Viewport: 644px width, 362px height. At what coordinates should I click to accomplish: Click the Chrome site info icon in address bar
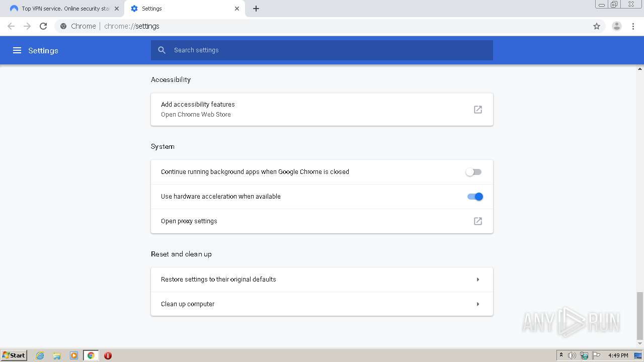[63, 26]
